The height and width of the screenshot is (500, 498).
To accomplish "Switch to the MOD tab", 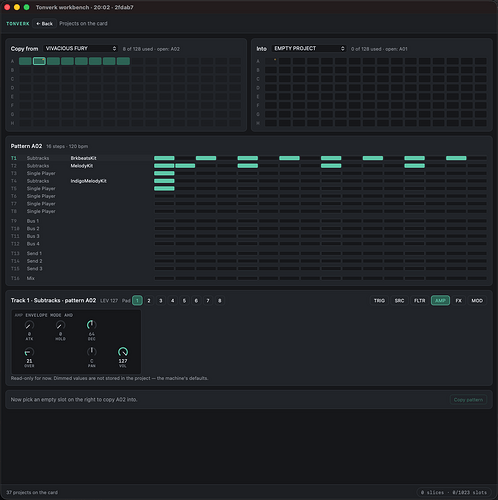I will tap(477, 301).
